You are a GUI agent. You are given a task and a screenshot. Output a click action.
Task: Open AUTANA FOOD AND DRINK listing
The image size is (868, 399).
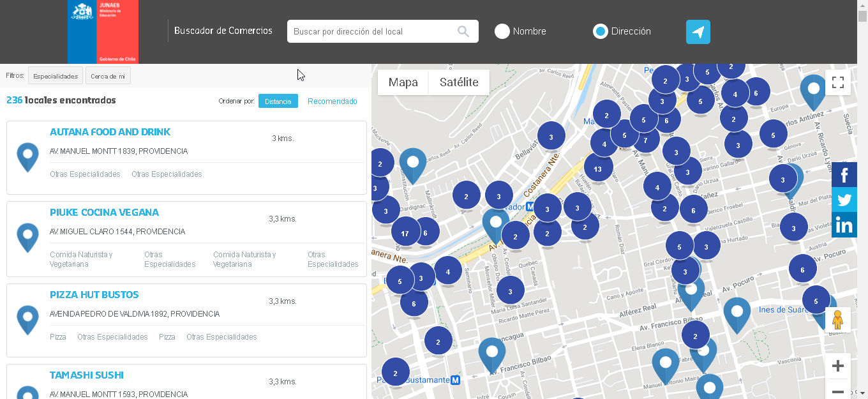110,132
